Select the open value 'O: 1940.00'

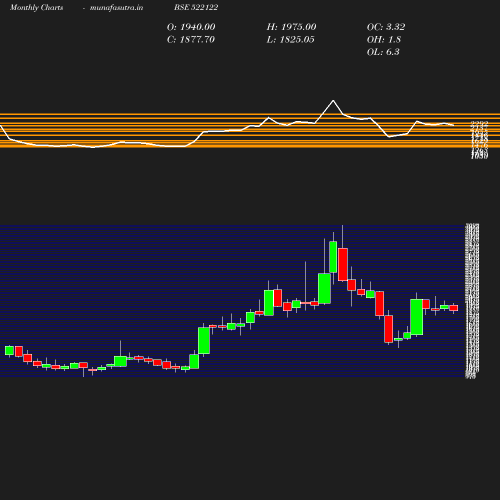pyautogui.click(x=191, y=27)
